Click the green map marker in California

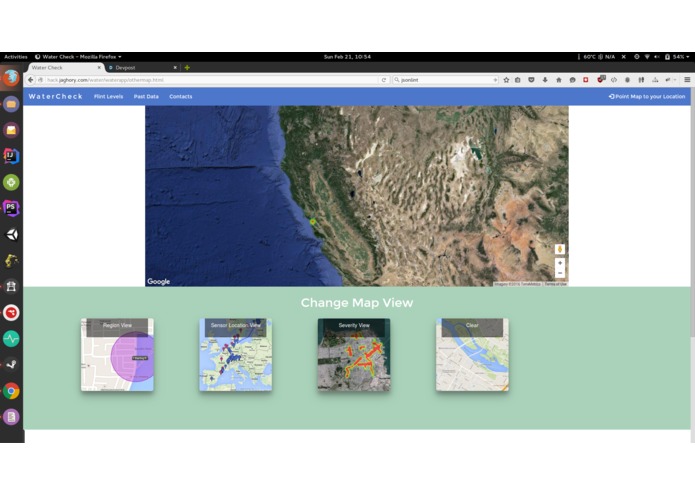click(313, 222)
